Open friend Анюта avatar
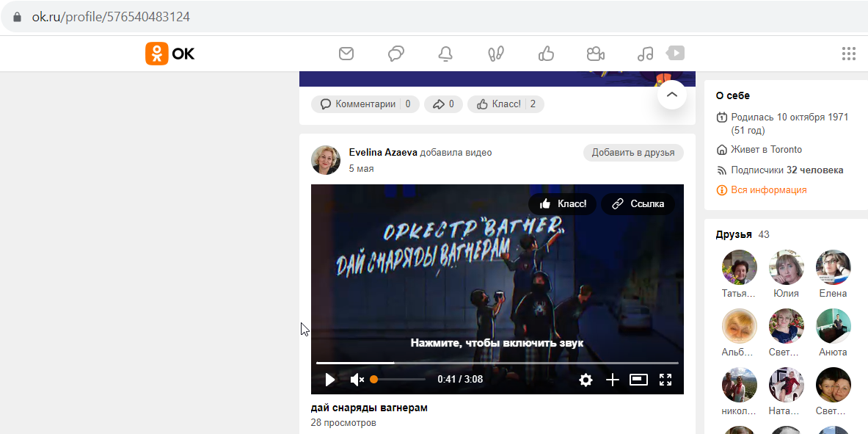The image size is (868, 434). [833, 326]
